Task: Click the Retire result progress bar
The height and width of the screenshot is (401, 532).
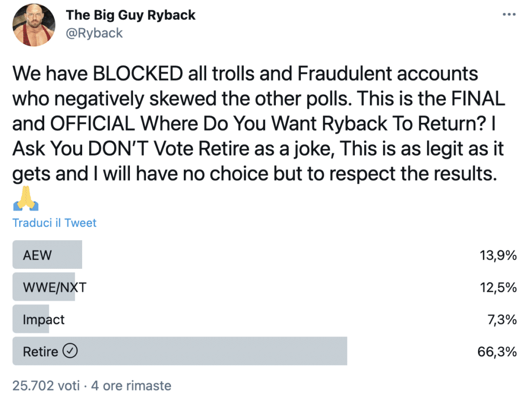Action: (180, 351)
